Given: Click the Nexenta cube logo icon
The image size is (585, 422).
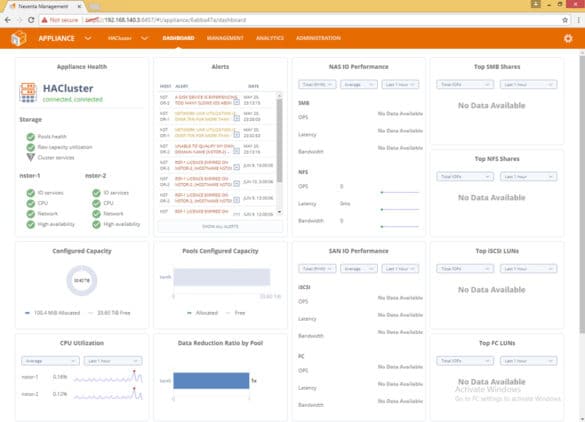Looking at the screenshot, I should (x=19, y=38).
